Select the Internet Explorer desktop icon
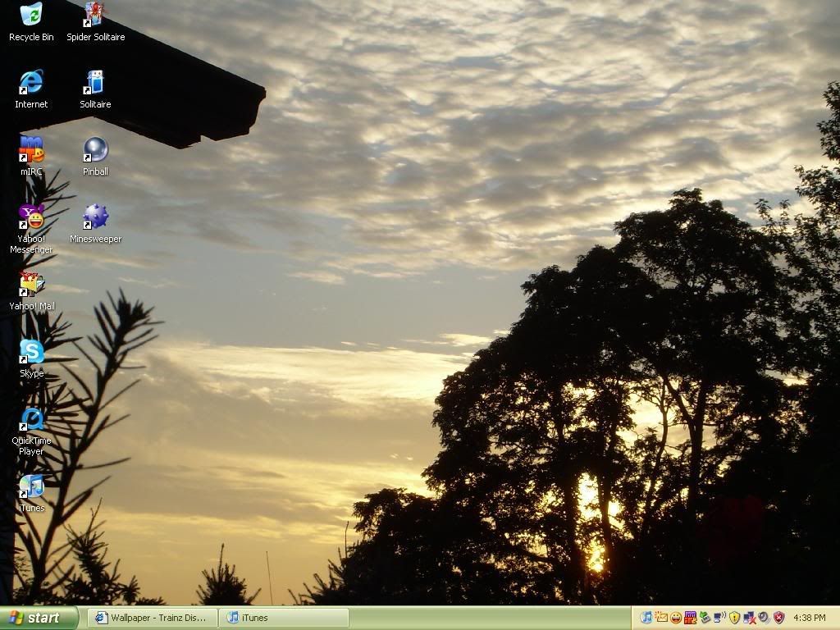Image resolution: width=840 pixels, height=630 pixels. coord(31,89)
